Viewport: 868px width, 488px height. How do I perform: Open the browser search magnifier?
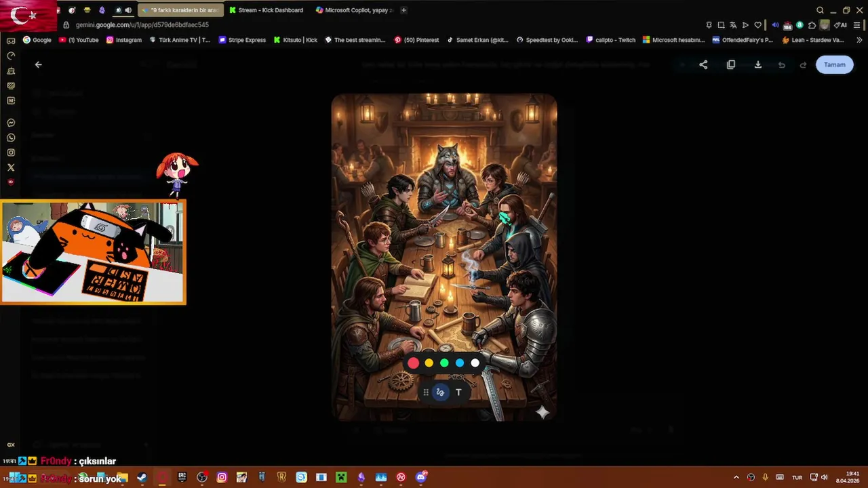click(820, 10)
